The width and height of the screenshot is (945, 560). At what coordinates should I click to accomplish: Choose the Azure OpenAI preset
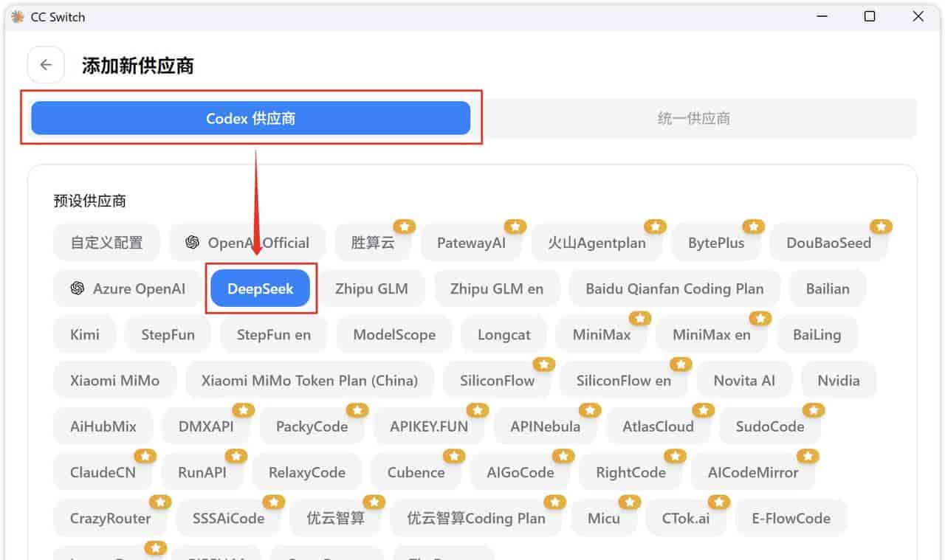click(x=128, y=288)
